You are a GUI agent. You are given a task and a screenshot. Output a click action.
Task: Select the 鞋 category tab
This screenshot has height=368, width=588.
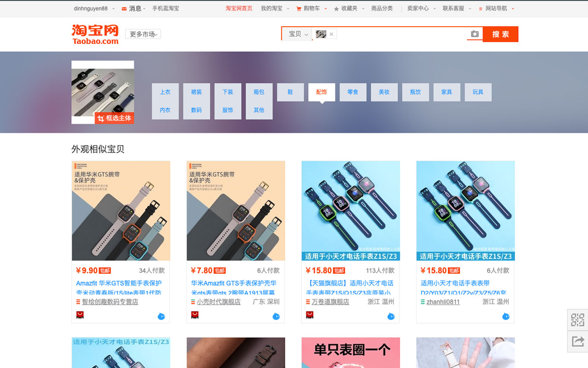point(290,92)
